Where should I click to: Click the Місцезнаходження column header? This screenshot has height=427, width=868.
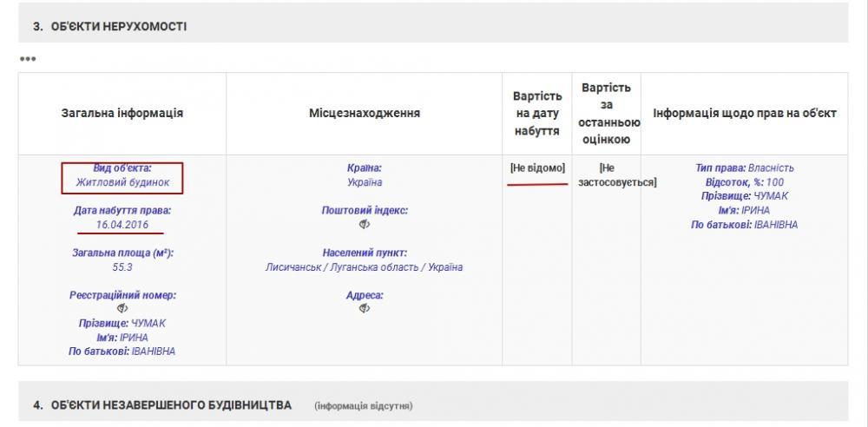pos(365,113)
